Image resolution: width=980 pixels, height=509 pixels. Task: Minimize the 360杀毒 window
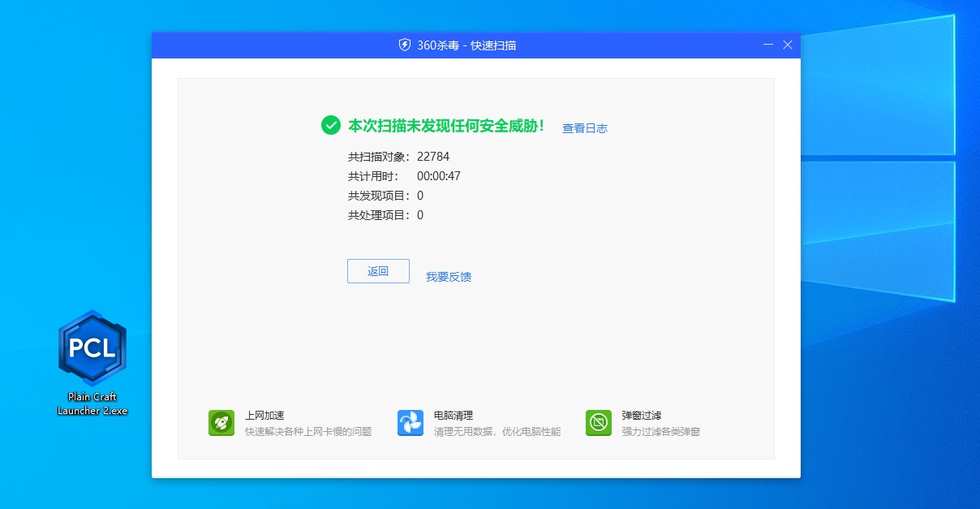point(768,45)
